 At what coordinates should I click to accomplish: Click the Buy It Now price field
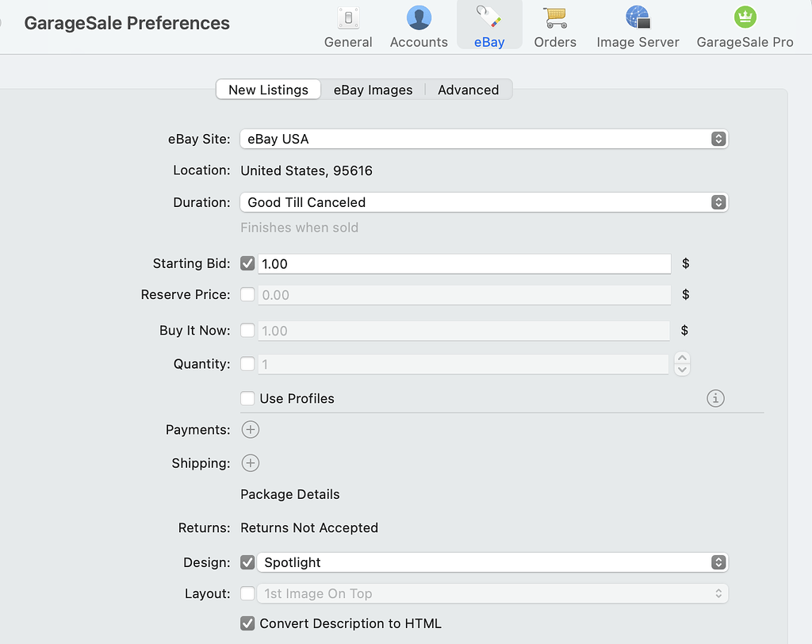[464, 331]
